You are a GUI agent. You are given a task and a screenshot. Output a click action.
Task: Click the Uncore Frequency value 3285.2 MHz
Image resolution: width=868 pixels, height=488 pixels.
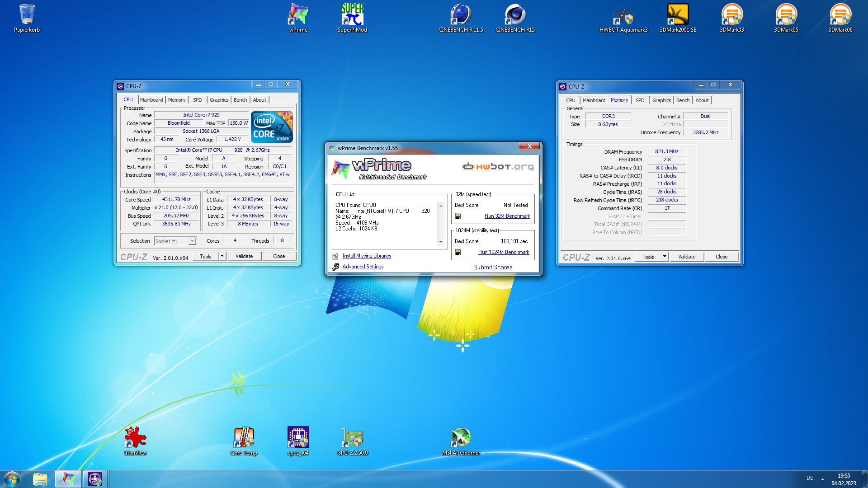pos(706,132)
